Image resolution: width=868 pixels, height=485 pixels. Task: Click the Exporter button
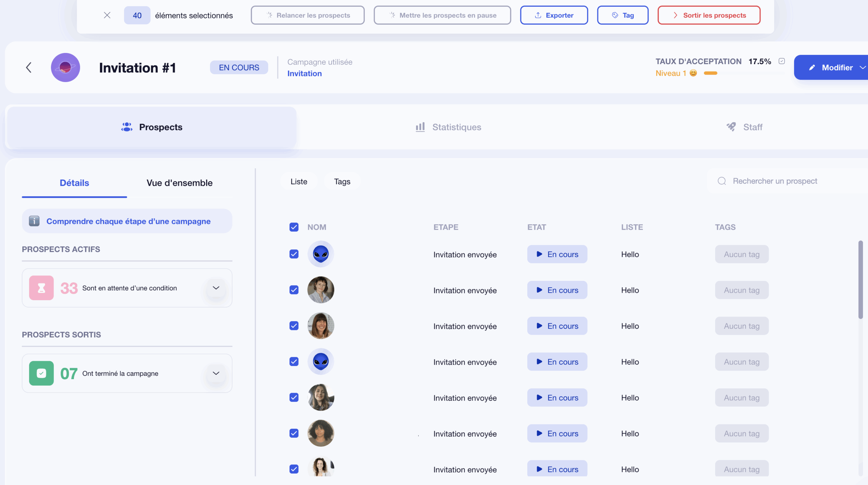(x=554, y=15)
